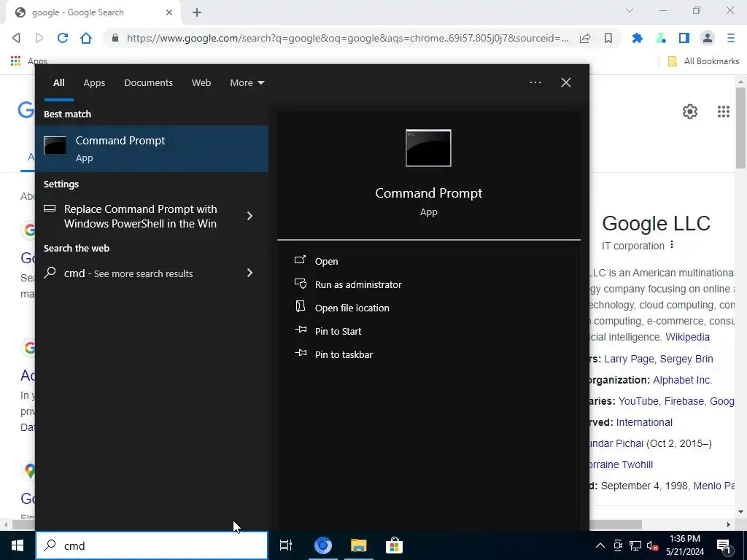Click the cmd search input box
The width and height of the screenshot is (747, 560).
(x=152, y=545)
